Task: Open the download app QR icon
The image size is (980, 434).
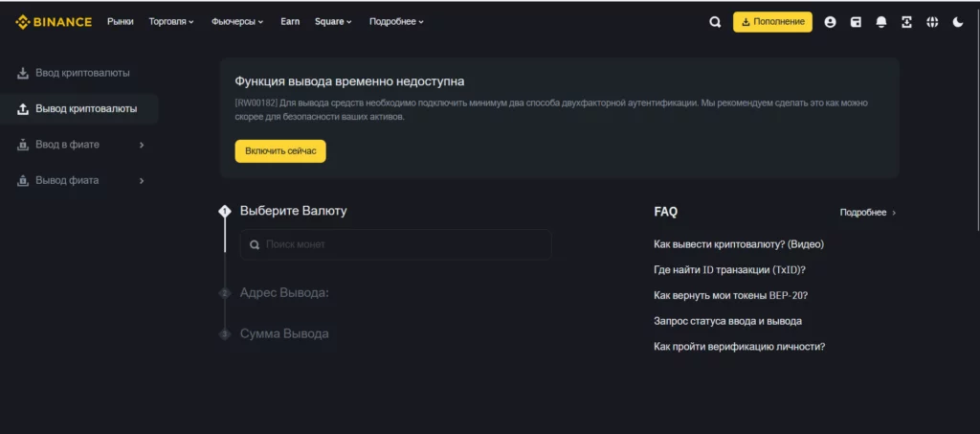Action: click(x=907, y=22)
